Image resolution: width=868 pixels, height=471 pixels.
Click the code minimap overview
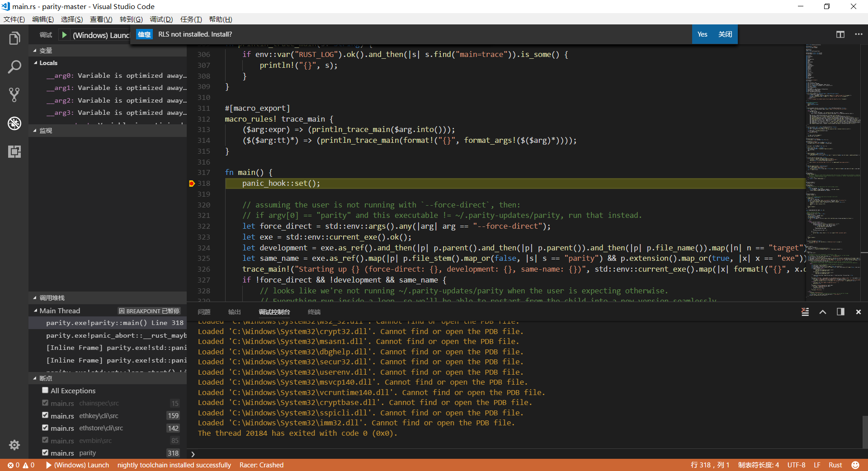point(833,172)
